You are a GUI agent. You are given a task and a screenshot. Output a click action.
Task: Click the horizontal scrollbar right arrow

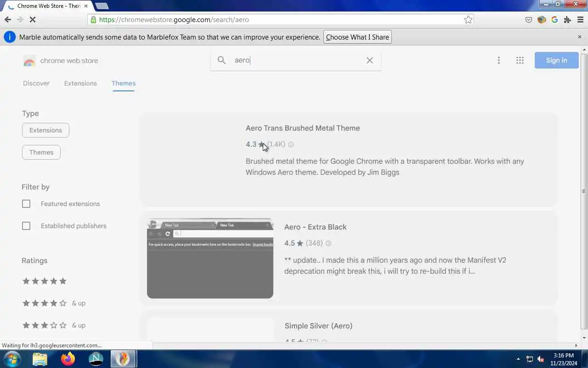click(x=577, y=345)
